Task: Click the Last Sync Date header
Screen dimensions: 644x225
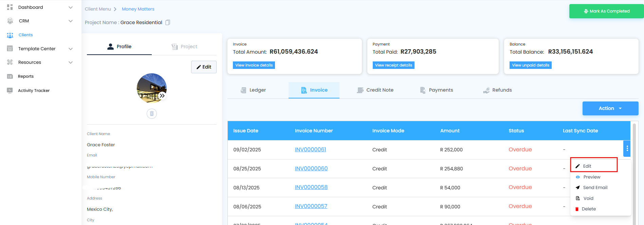Action: pyautogui.click(x=581, y=131)
